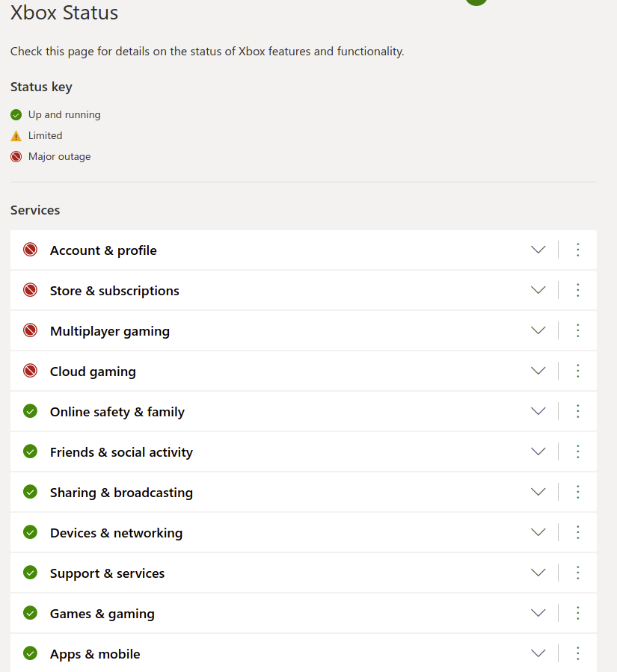Open more options for Multiplayer gaming

578,330
